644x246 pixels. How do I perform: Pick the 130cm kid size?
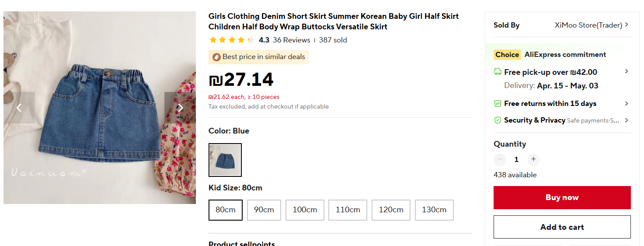(x=434, y=210)
